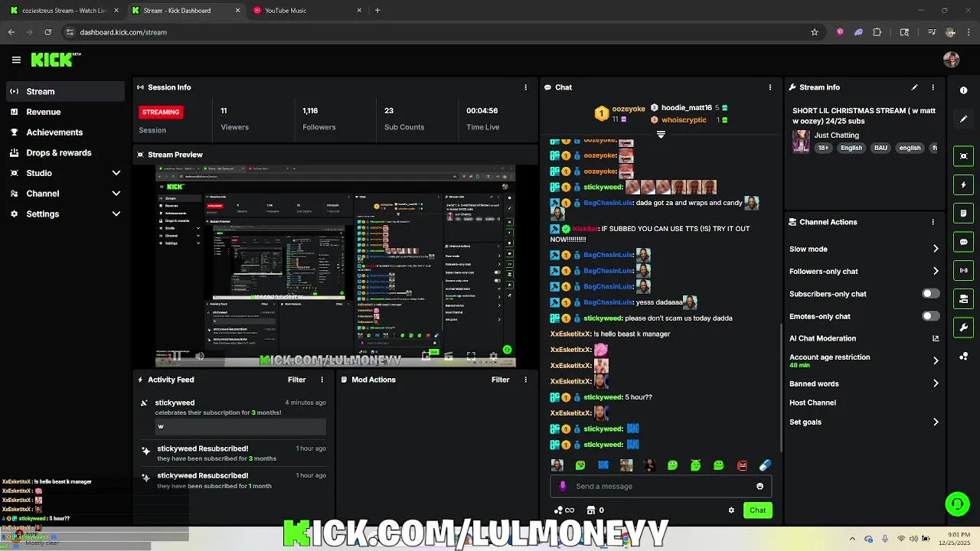Image resolution: width=980 pixels, height=551 pixels.
Task: Open AI Chat Moderation external link icon
Action: pos(935,338)
